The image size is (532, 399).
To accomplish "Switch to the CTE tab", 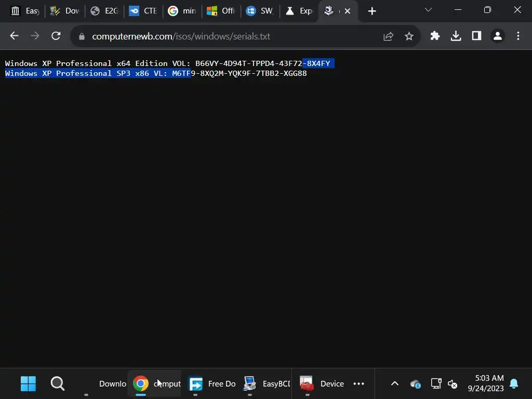I will point(143,11).
